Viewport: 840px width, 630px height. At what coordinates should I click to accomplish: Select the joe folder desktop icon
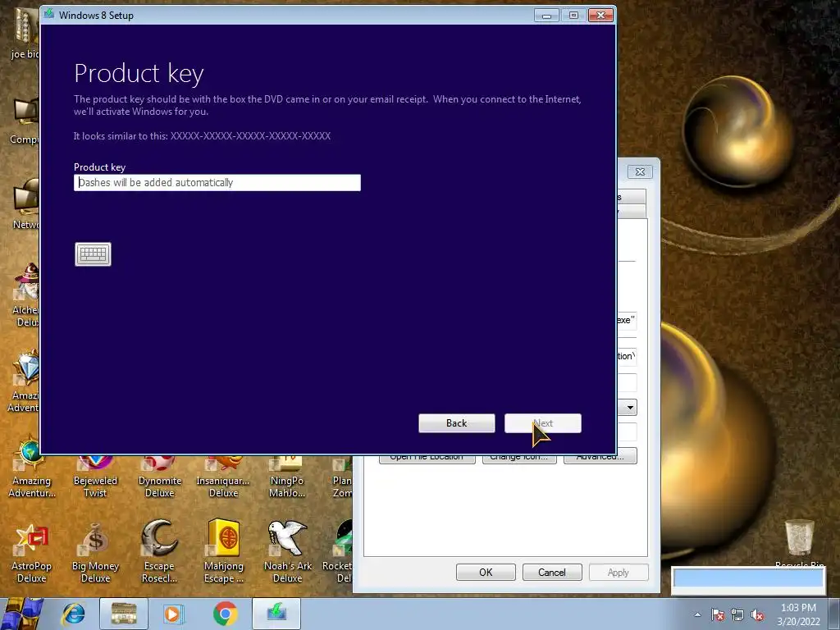pos(25,33)
